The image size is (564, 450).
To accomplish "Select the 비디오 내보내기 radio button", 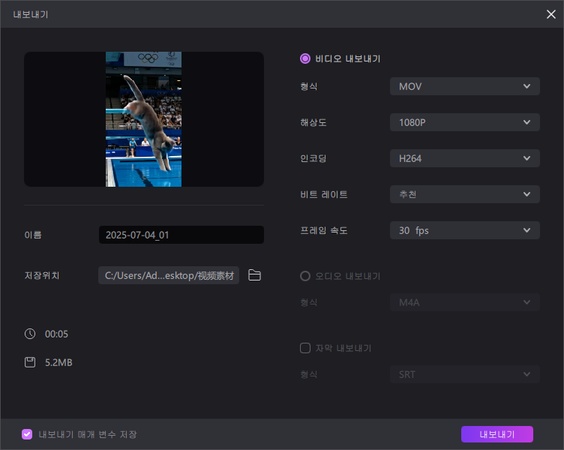I will click(x=305, y=59).
